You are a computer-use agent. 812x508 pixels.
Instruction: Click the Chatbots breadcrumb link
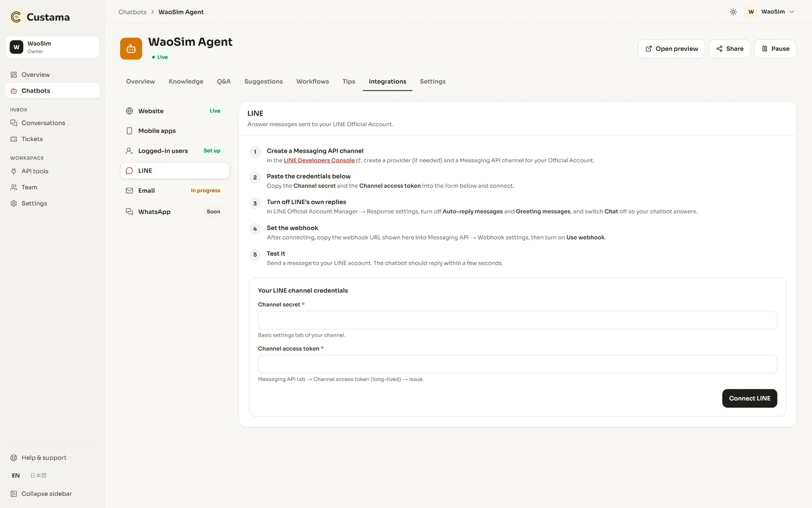(x=132, y=12)
